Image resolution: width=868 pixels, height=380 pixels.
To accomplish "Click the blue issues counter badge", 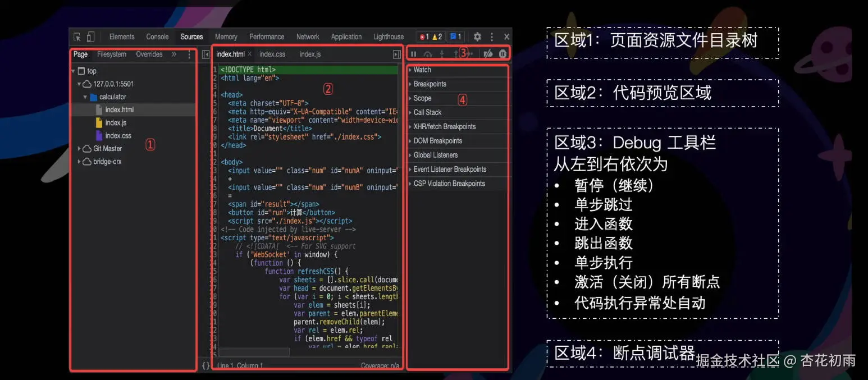I will point(456,37).
